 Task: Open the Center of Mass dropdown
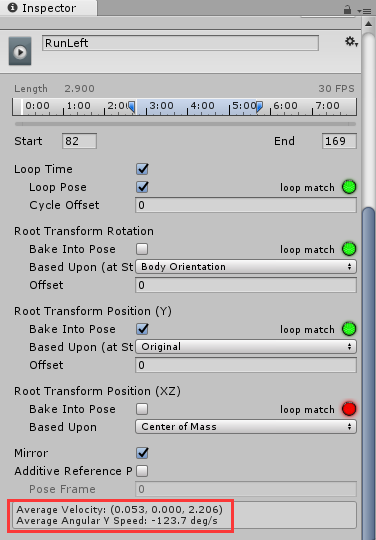246,427
